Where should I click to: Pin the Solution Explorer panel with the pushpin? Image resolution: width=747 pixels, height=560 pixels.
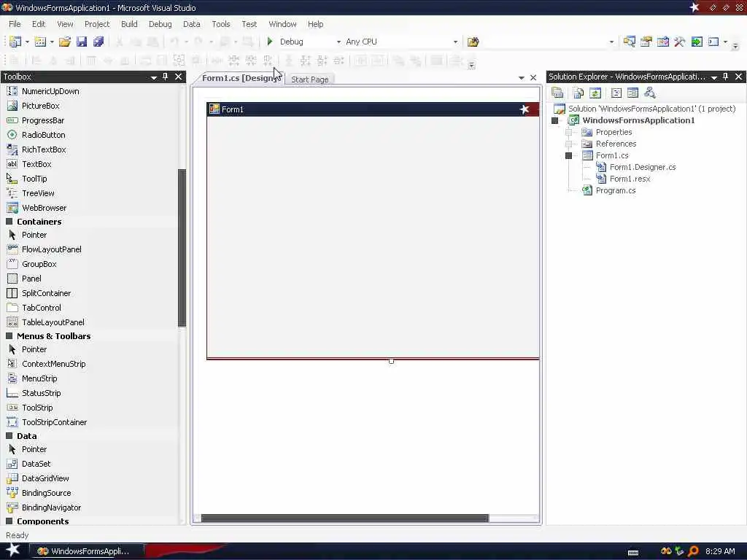pos(726,76)
